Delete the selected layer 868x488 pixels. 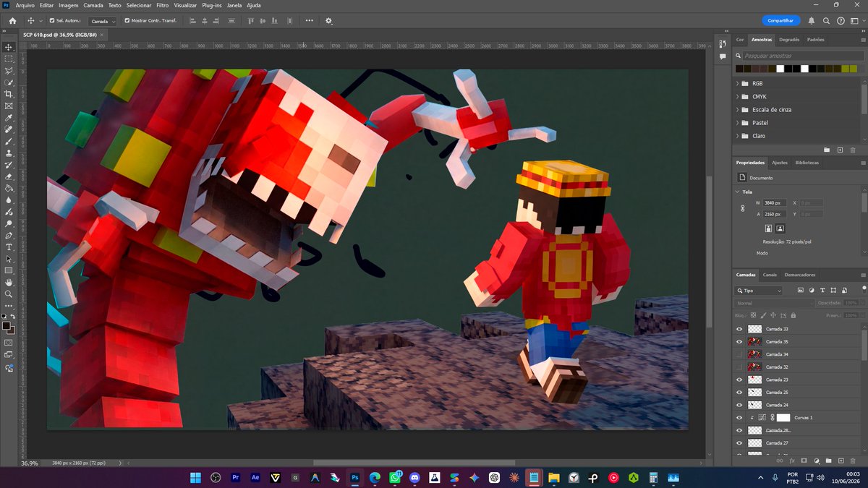point(853,461)
